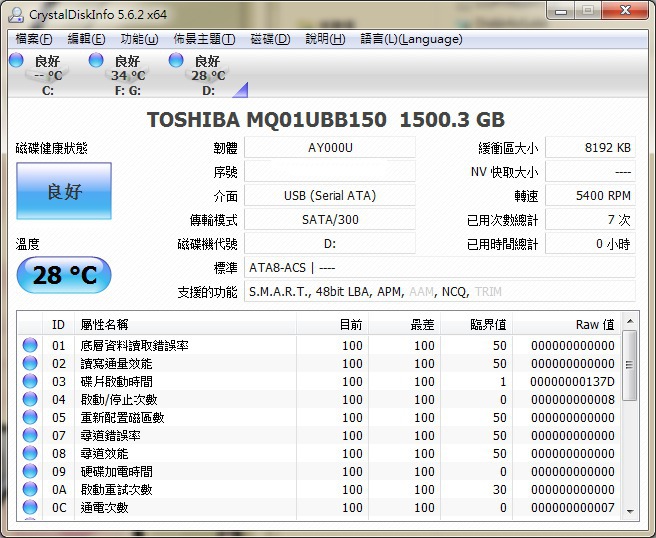The height and width of the screenshot is (538, 656).
Task: Select the 硬碟加電時間 attribute row
Action: click(x=319, y=471)
